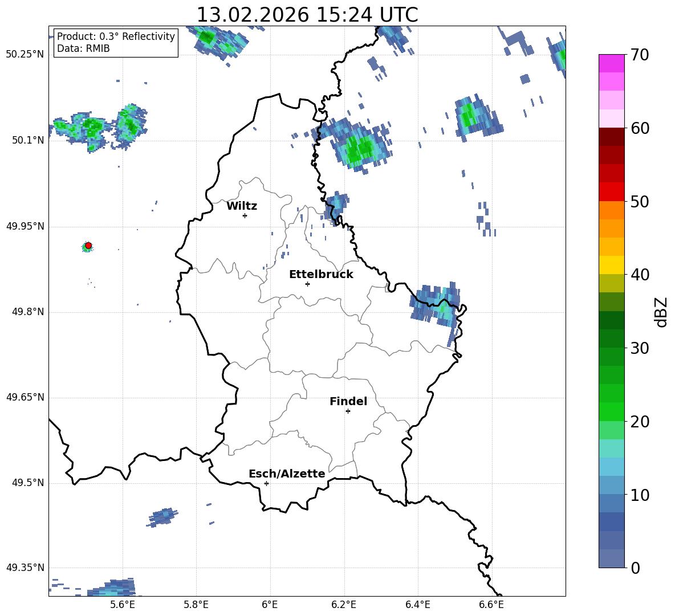Click the 5.6°E longitude label
This screenshot has height=616, width=675.
123,605
